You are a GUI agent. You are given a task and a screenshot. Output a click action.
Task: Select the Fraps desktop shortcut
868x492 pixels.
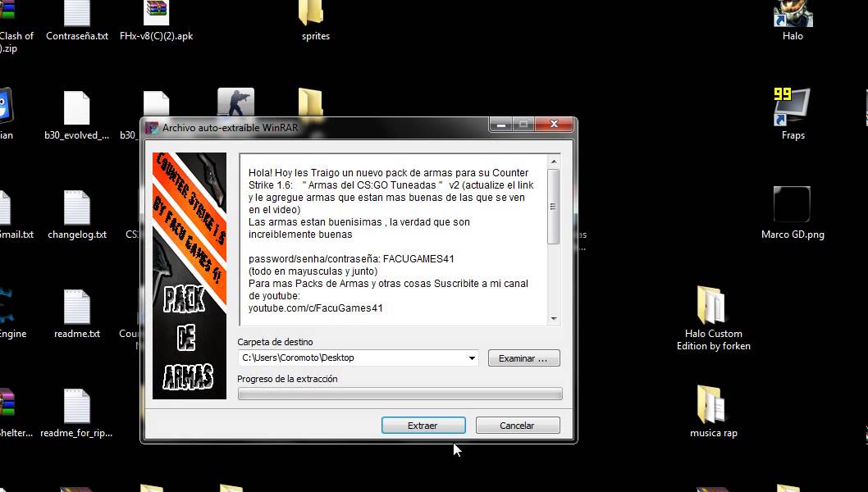[793, 114]
